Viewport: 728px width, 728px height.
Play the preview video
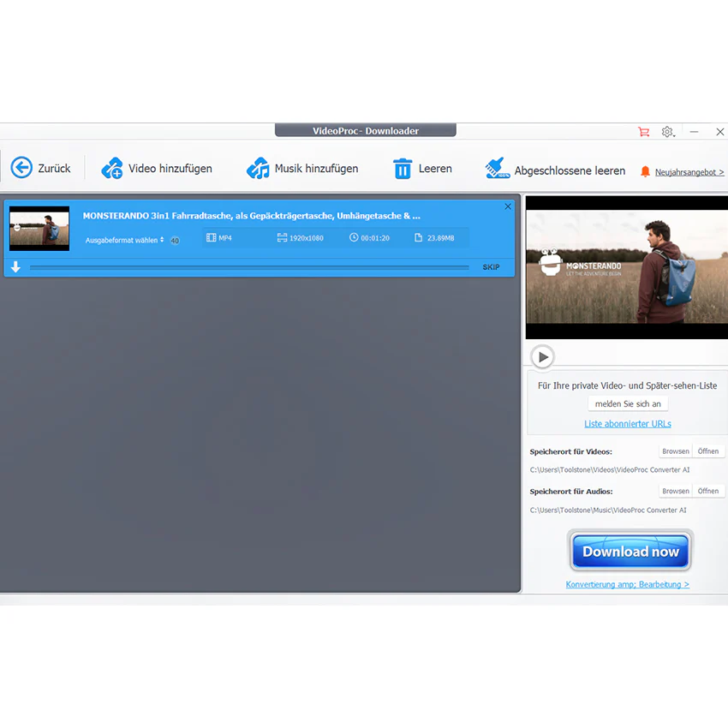click(542, 357)
